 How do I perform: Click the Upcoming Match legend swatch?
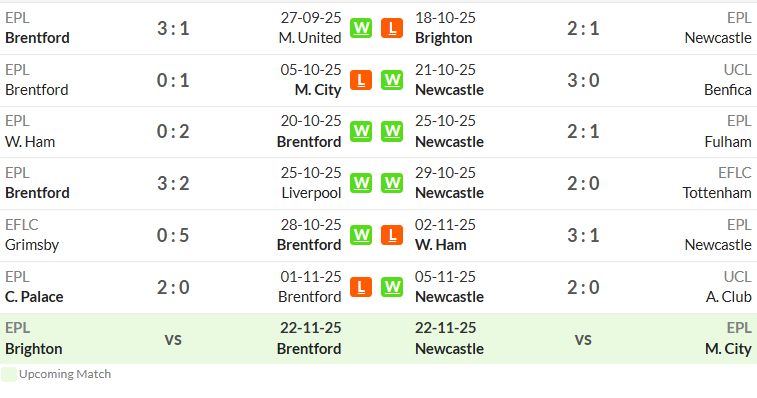tap(9, 374)
